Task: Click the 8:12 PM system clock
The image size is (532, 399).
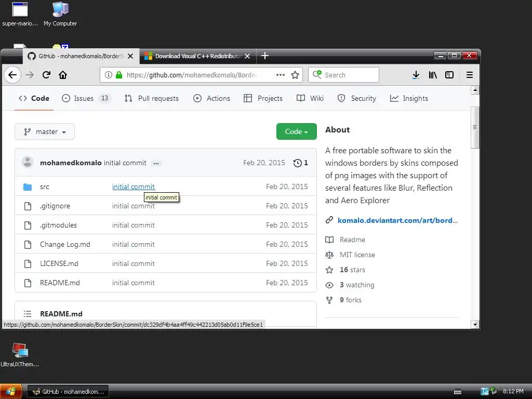Action: [513, 392]
